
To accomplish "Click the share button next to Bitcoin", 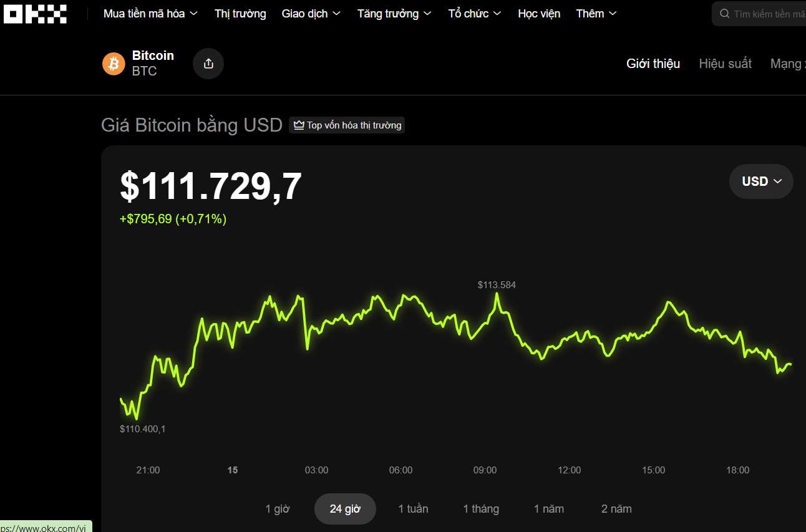I will pos(208,64).
